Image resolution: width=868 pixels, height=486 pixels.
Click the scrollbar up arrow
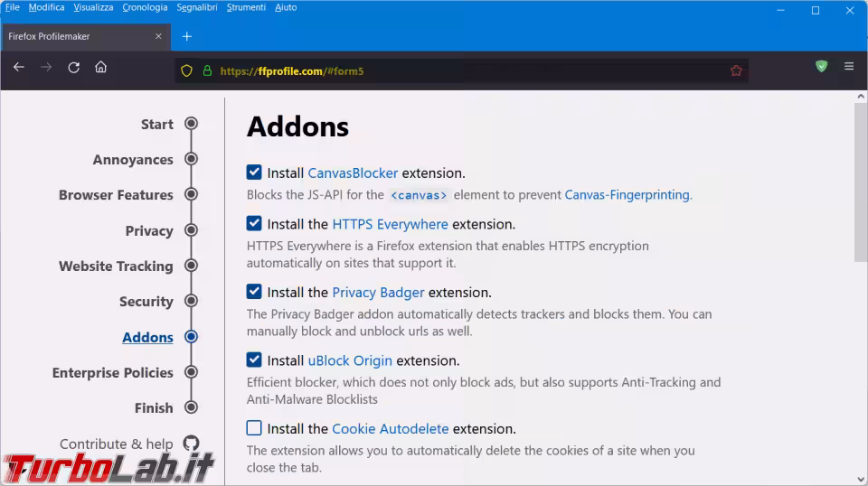860,96
